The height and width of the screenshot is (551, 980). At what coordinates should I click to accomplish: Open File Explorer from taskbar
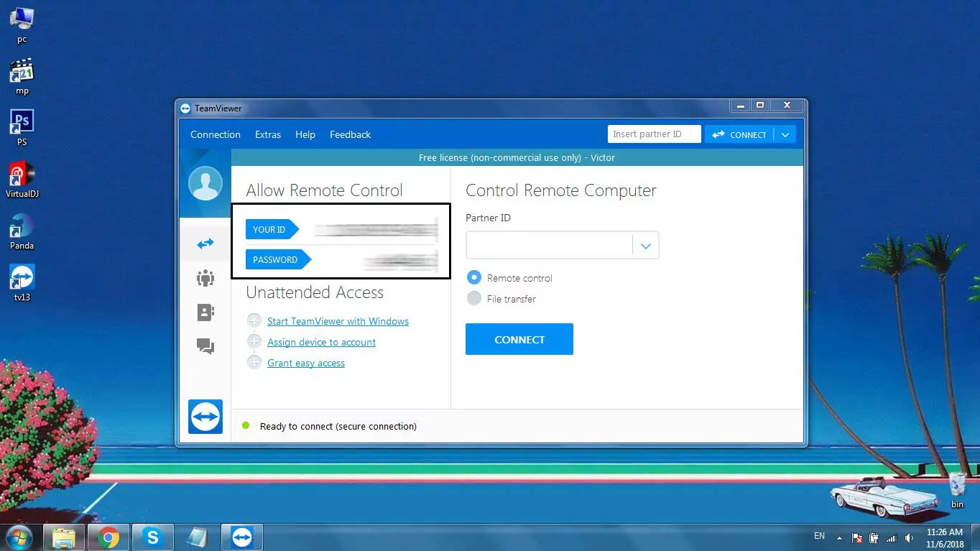[x=64, y=537]
